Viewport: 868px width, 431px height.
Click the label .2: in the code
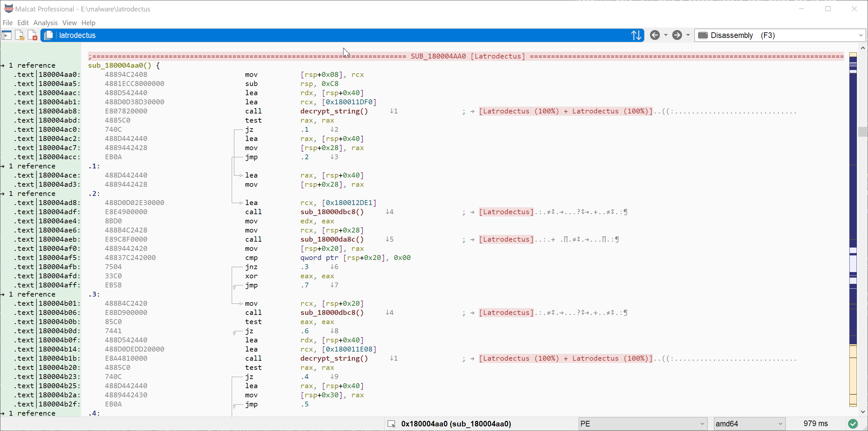point(94,194)
